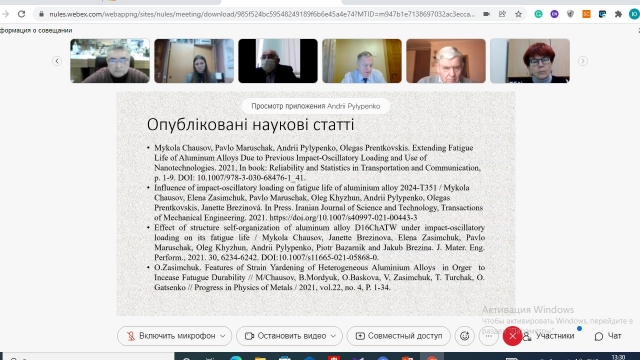Stop video with Остановить видео button
The width and height of the screenshot is (640, 360).
point(285,336)
